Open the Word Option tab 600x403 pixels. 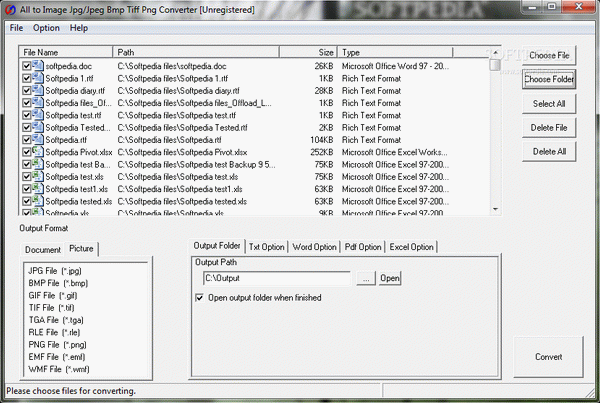pos(315,247)
